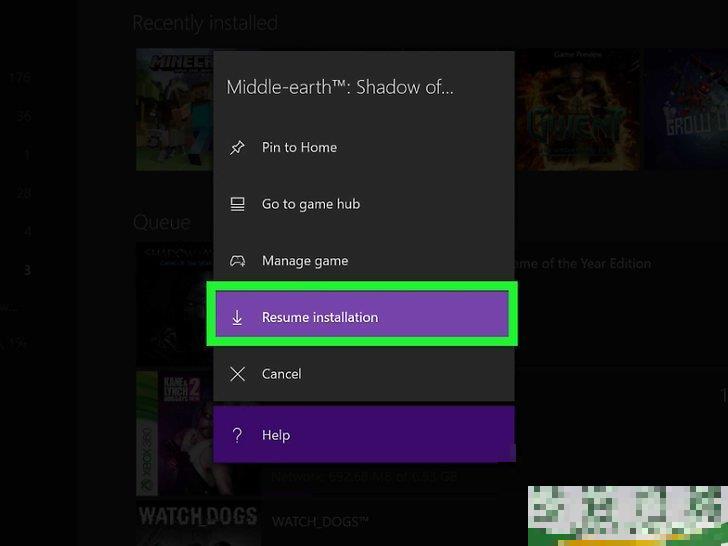Image resolution: width=728 pixels, height=546 pixels.
Task: Click the Recently installed heading
Action: [x=205, y=23]
